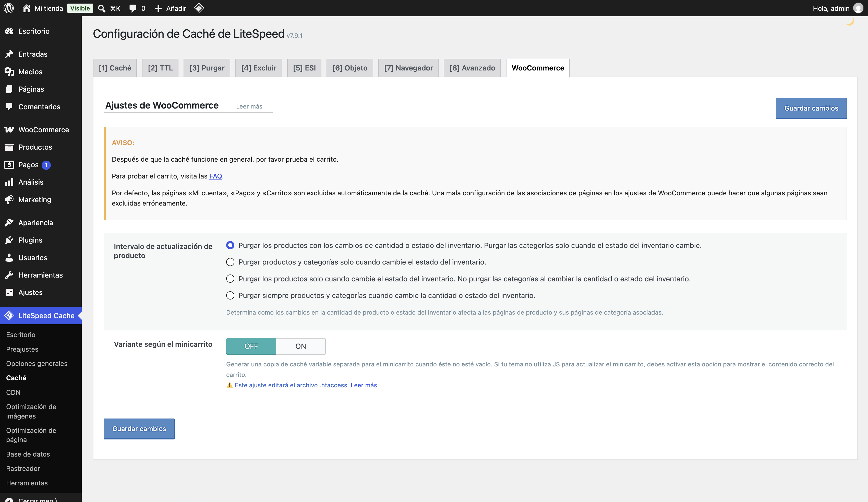Screen dimensions: 868x502
Task: Switch to the [6] Objeto tab
Action: (x=350, y=68)
